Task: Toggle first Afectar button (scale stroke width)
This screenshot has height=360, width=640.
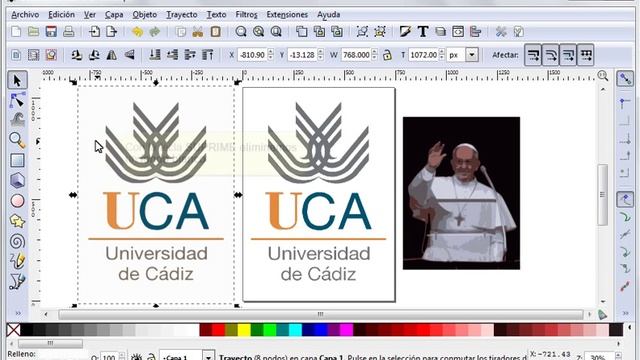Action: click(533, 55)
